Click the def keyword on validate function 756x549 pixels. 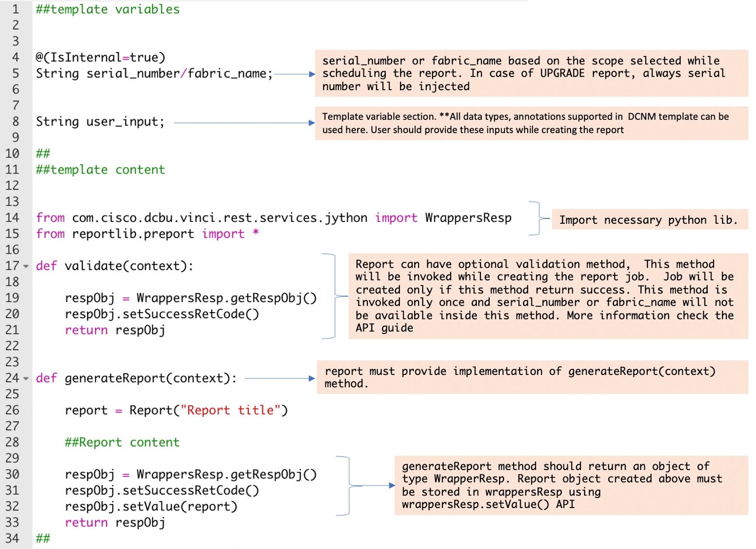point(46,266)
